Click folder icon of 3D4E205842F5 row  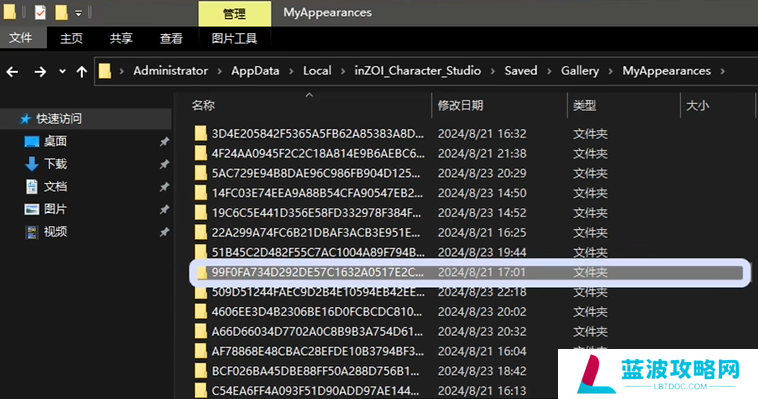point(201,133)
